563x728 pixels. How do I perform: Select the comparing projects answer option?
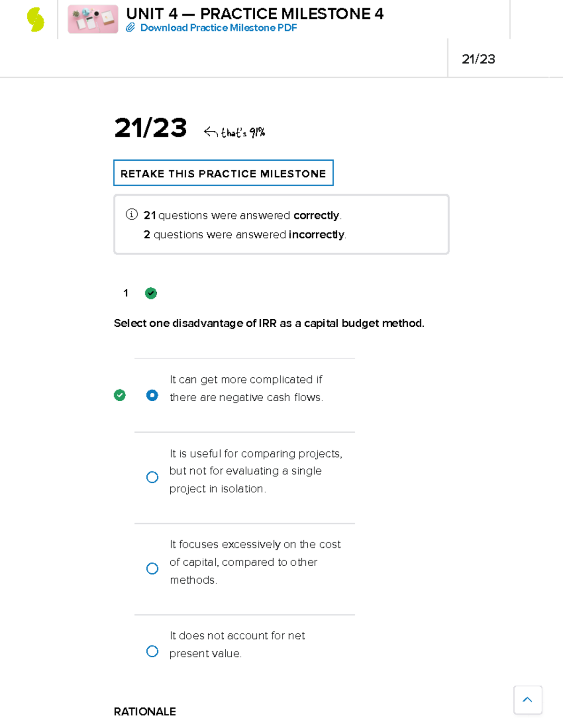click(x=152, y=477)
